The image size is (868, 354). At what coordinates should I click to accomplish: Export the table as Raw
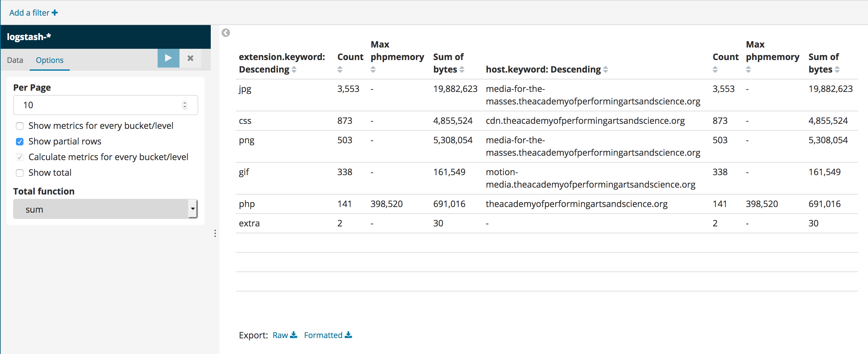280,335
